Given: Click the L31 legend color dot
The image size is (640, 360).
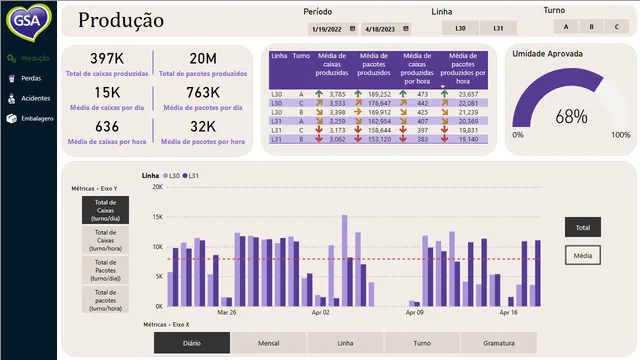Looking at the screenshot, I should tap(185, 176).
